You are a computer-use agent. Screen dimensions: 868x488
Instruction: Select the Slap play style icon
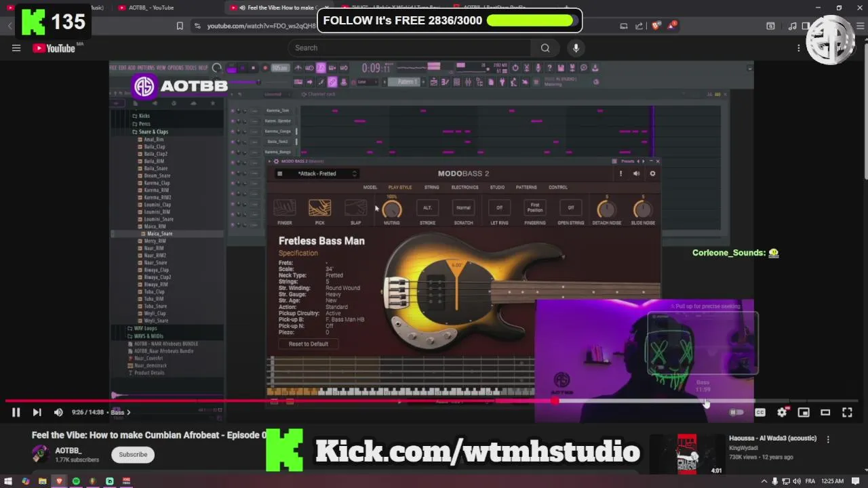point(355,208)
